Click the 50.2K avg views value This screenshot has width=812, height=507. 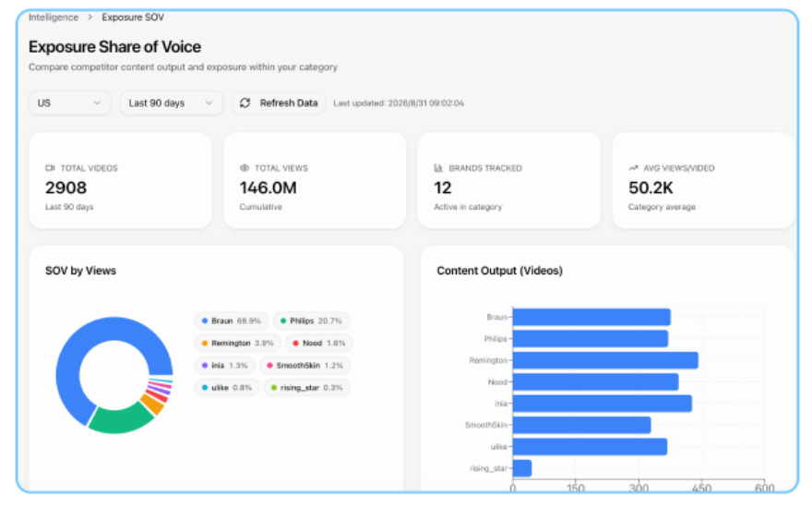click(x=651, y=187)
